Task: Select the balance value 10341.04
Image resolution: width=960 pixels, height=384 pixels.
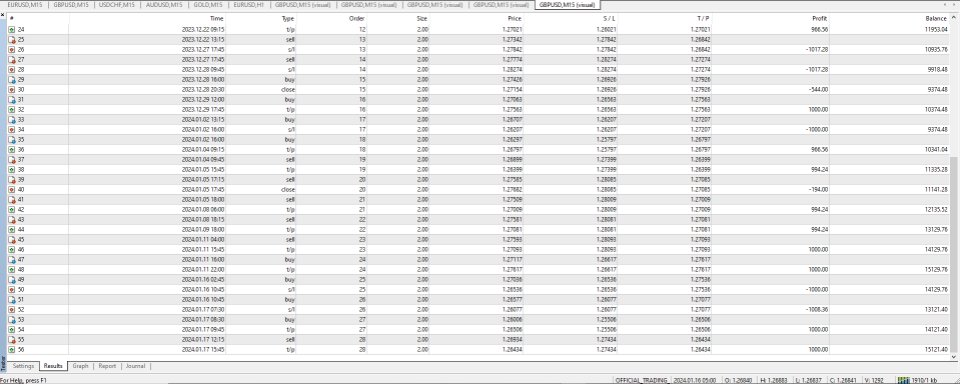Action: 936,149
